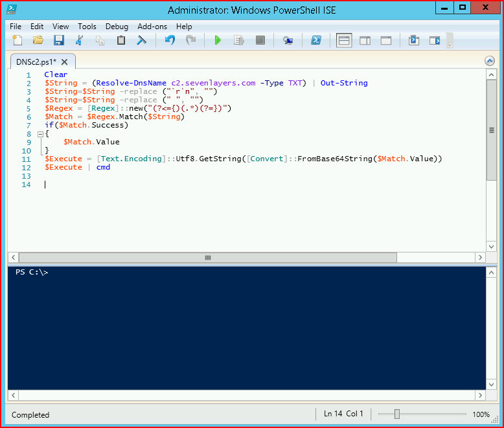This screenshot has width=504, height=428.
Task: Click $Match.Value on line 9
Action: point(91,142)
